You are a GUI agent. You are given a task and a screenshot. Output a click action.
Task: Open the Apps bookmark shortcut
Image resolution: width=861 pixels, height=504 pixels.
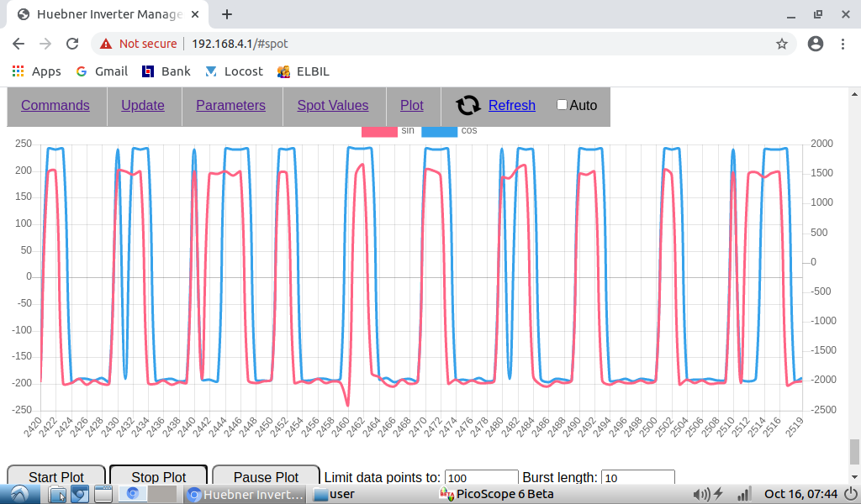tap(36, 71)
